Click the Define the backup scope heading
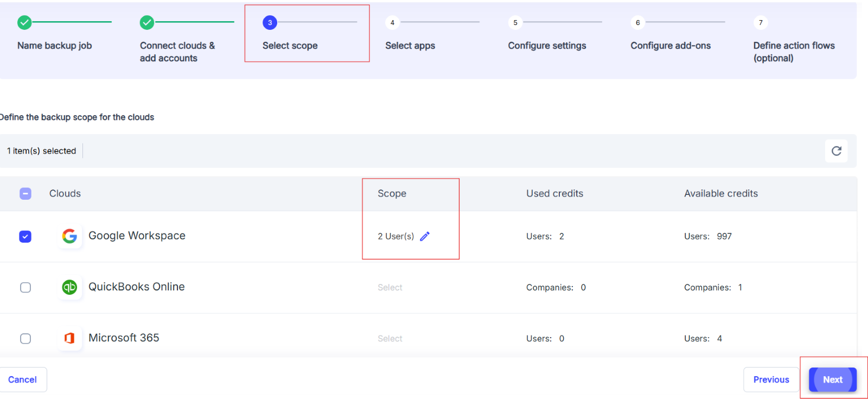Screen dimensions: 868x399 point(77,117)
